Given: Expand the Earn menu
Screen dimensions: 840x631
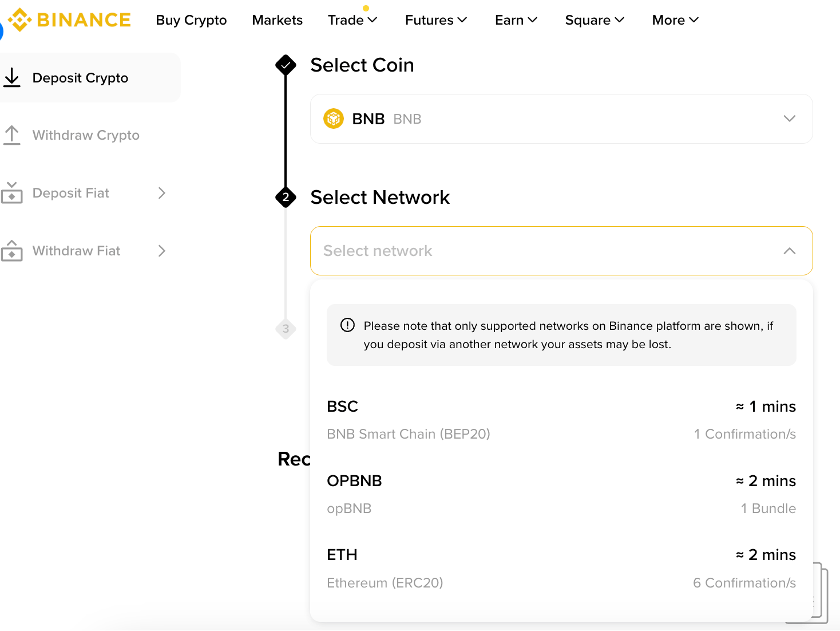Looking at the screenshot, I should coord(516,20).
